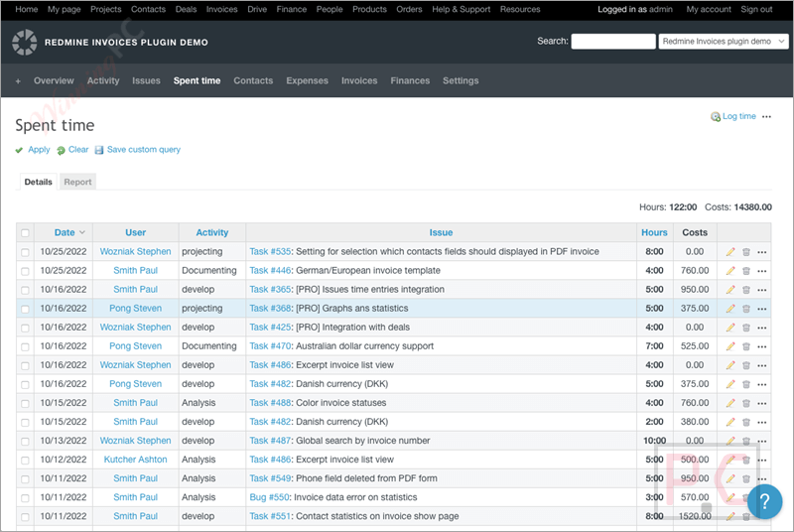Delete the Task #535 time entry
The height and width of the screenshot is (532, 794).
(x=746, y=251)
